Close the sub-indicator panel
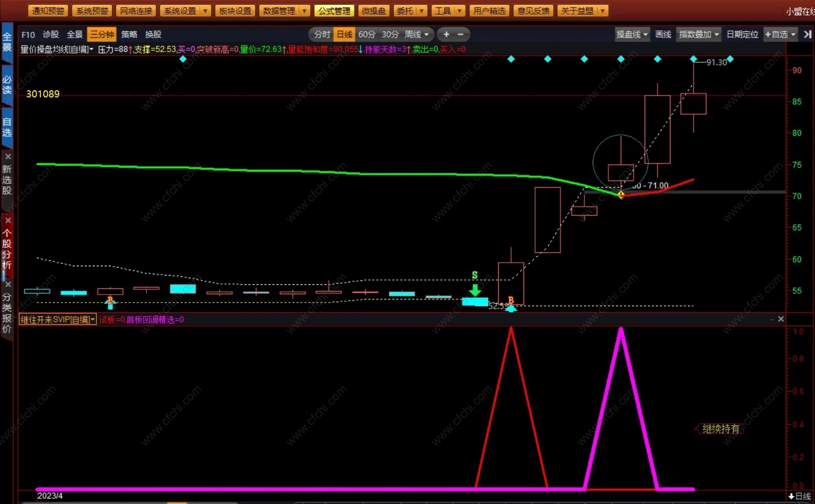This screenshot has height=504, width=815. click(781, 319)
